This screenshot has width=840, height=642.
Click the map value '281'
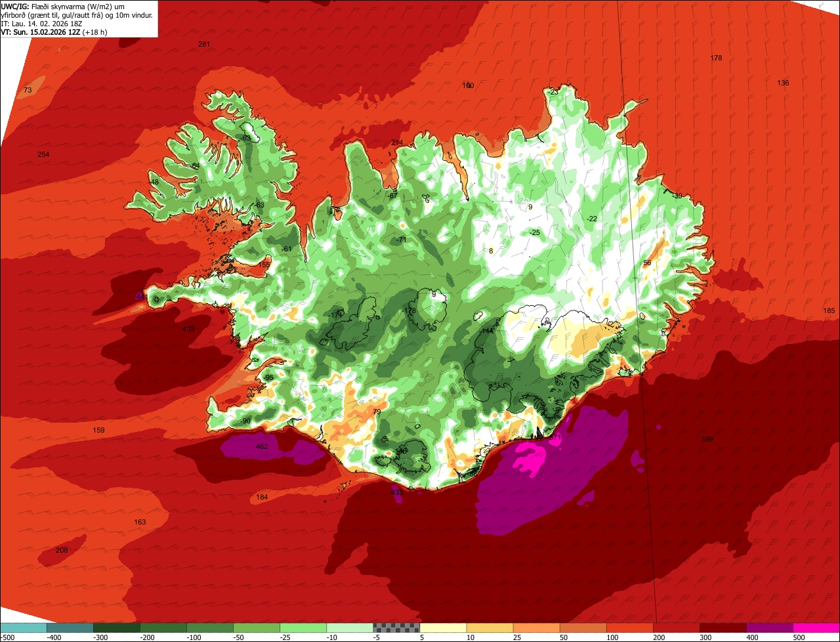(x=204, y=44)
